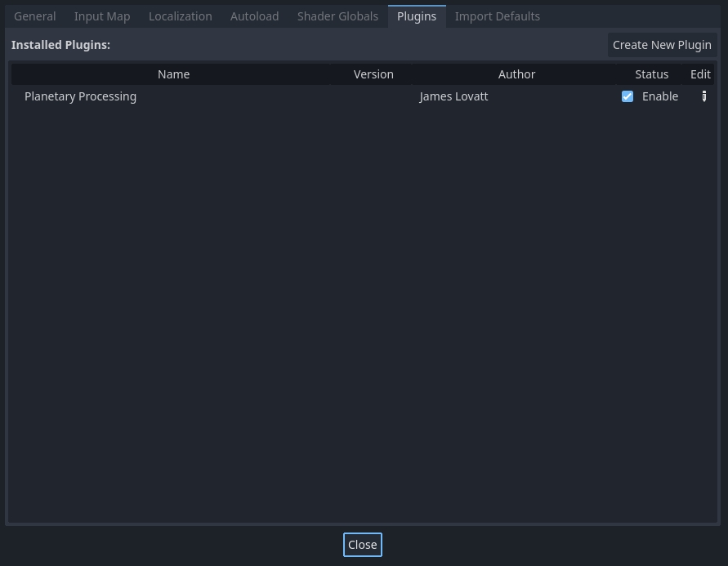Click the James Lovatt author cell
Viewport: 728px width, 566px height.
[x=453, y=96]
